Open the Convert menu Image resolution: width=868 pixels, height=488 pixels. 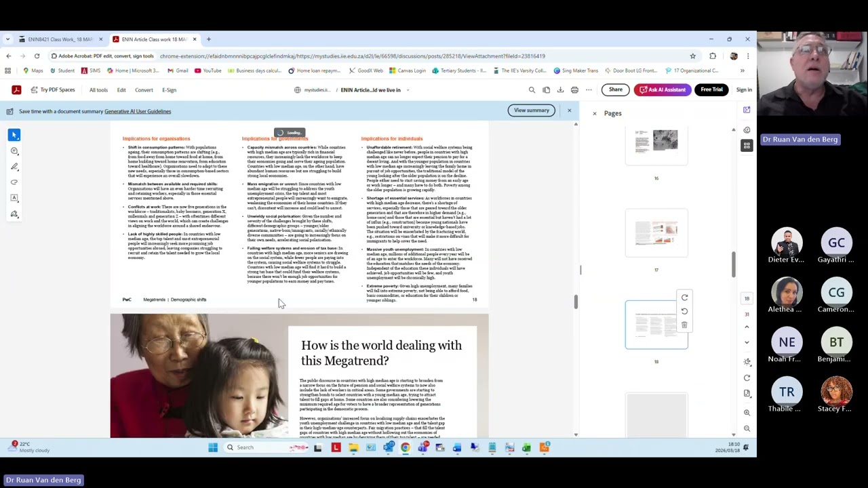coord(144,89)
